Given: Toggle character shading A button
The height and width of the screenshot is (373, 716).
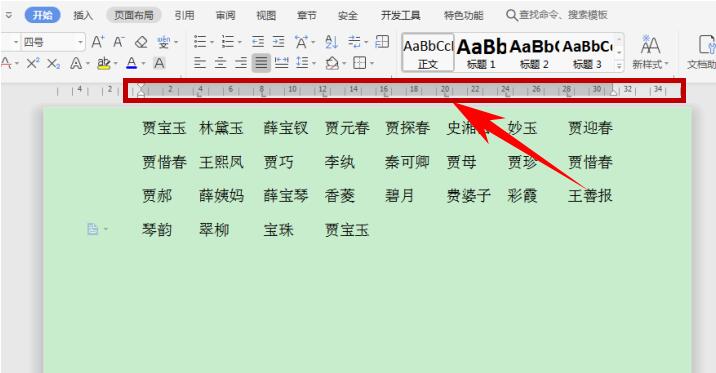Looking at the screenshot, I should (159, 63).
